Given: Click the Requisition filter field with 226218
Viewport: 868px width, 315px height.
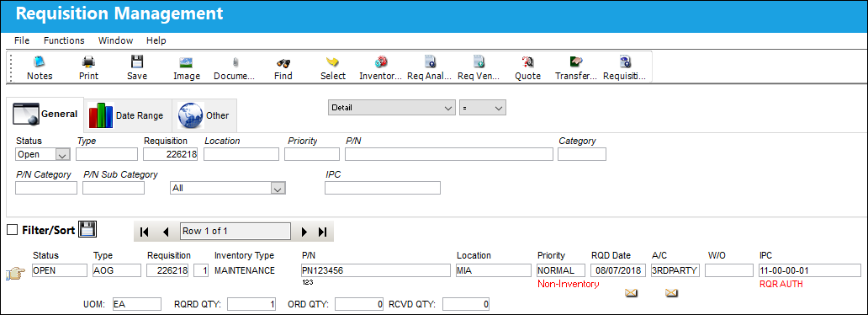Looking at the screenshot, I should pos(171,154).
